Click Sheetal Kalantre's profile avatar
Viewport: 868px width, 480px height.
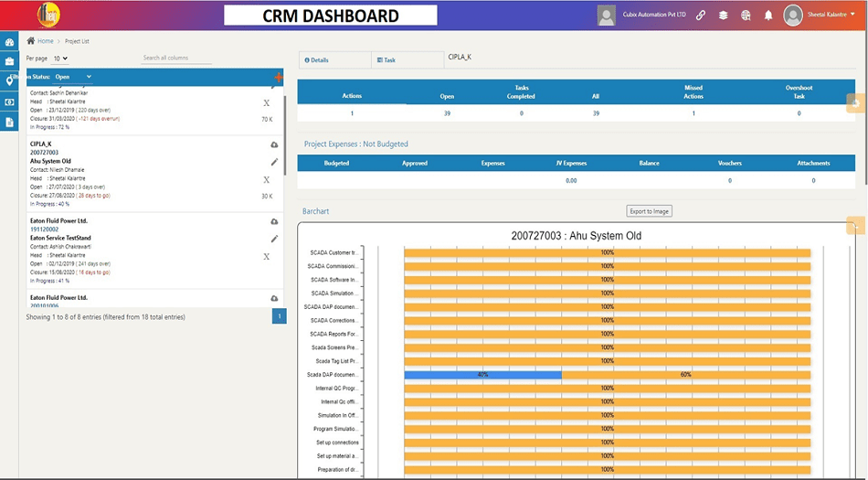793,16
